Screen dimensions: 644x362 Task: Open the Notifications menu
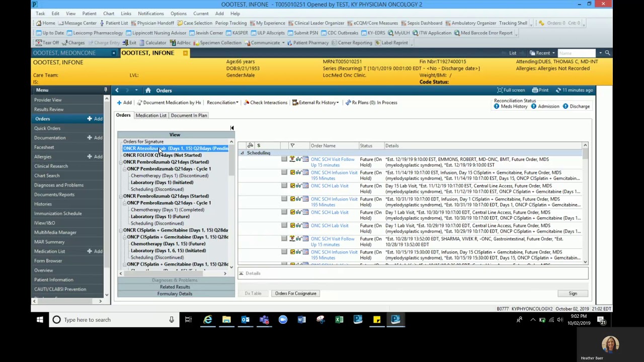coord(150,14)
